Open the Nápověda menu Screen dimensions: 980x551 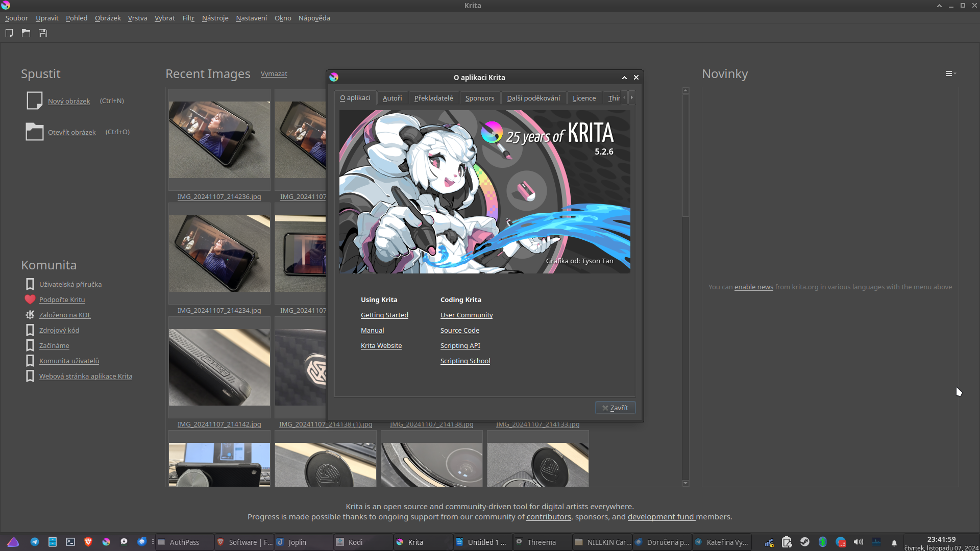pyautogui.click(x=314, y=18)
